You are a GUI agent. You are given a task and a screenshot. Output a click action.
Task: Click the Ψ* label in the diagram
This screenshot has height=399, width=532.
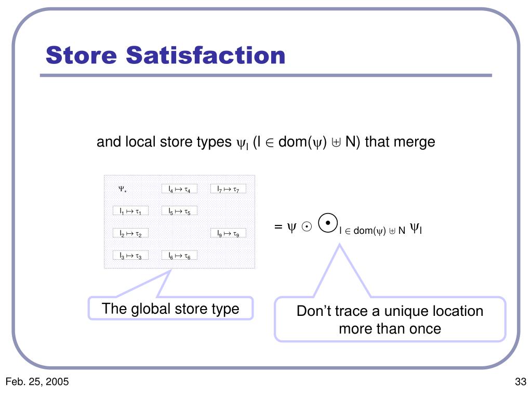point(123,189)
